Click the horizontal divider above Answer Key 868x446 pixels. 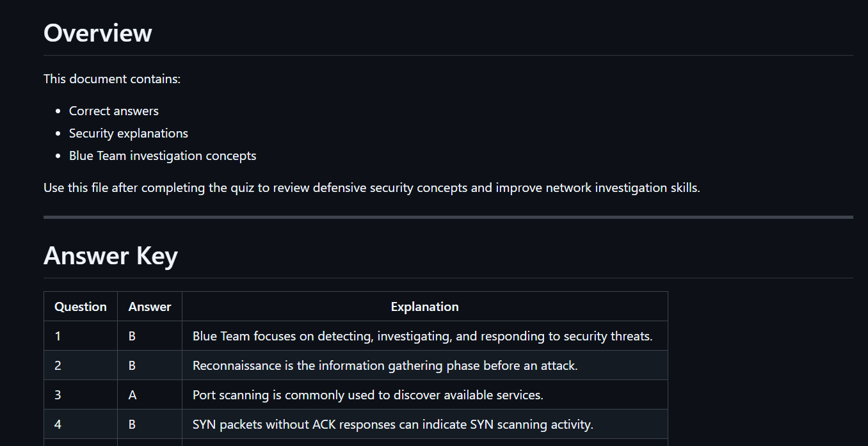coord(448,217)
